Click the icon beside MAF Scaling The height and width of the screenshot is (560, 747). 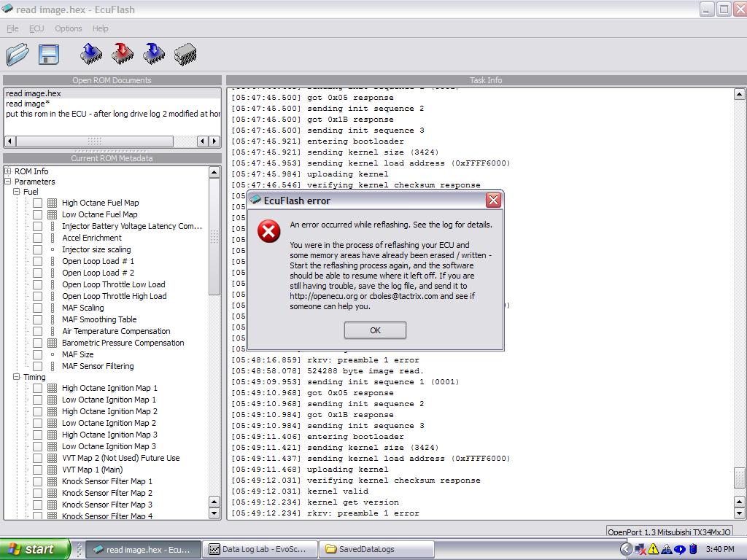(53, 308)
